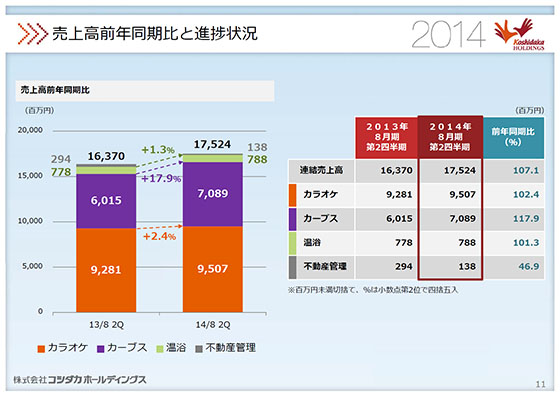
Task: Click the purple カーブス legend square
Action: tap(100, 349)
